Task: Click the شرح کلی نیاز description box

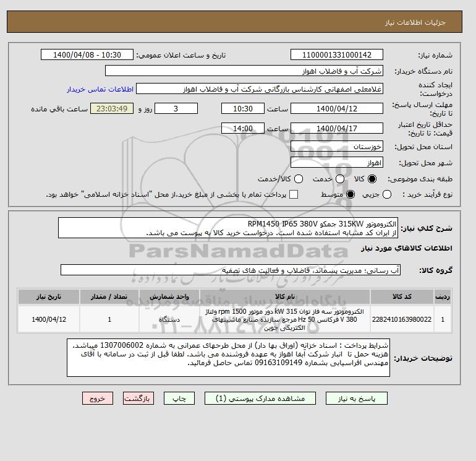Action: (228, 228)
